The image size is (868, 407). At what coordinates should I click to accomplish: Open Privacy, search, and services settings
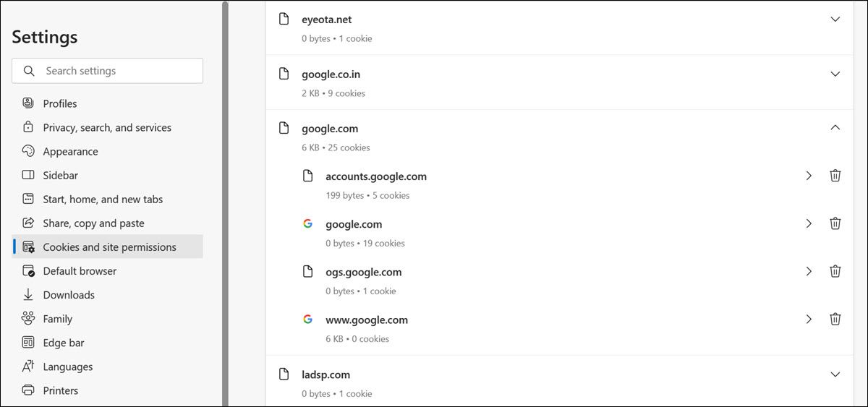[107, 127]
